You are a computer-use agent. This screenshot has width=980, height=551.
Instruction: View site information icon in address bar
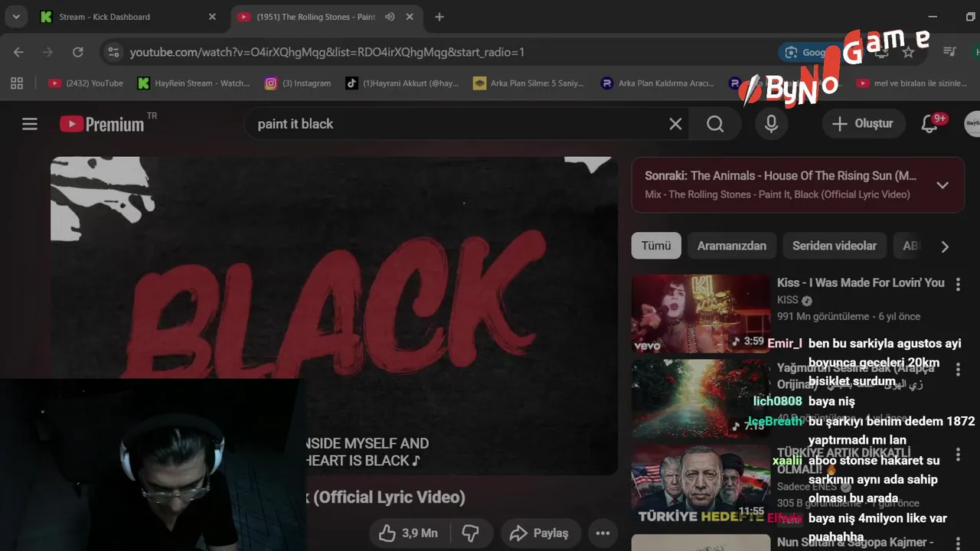113,52
